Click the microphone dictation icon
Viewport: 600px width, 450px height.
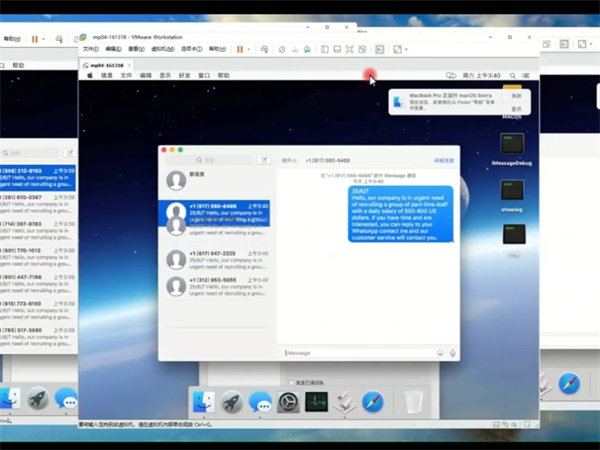pyautogui.click(x=453, y=352)
